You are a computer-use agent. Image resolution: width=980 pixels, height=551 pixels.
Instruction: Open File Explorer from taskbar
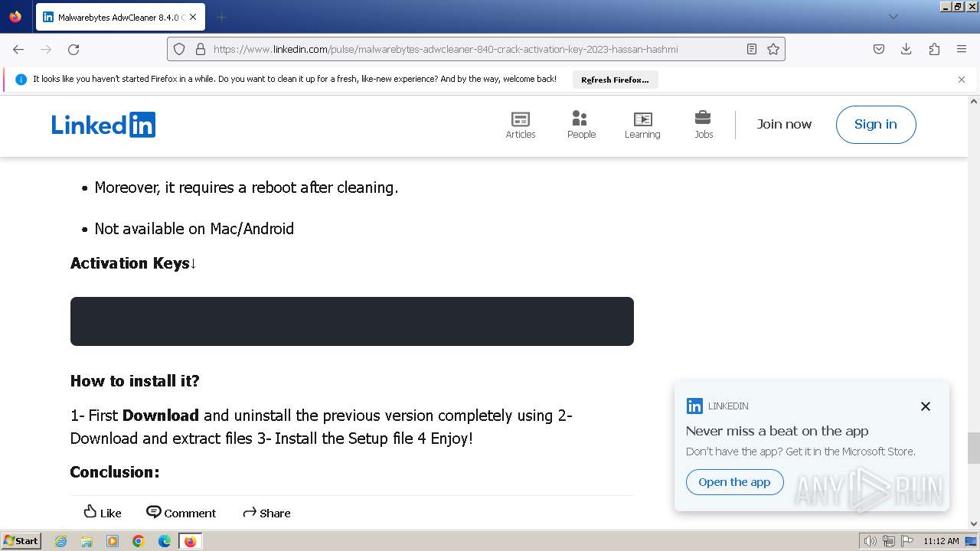(87, 541)
